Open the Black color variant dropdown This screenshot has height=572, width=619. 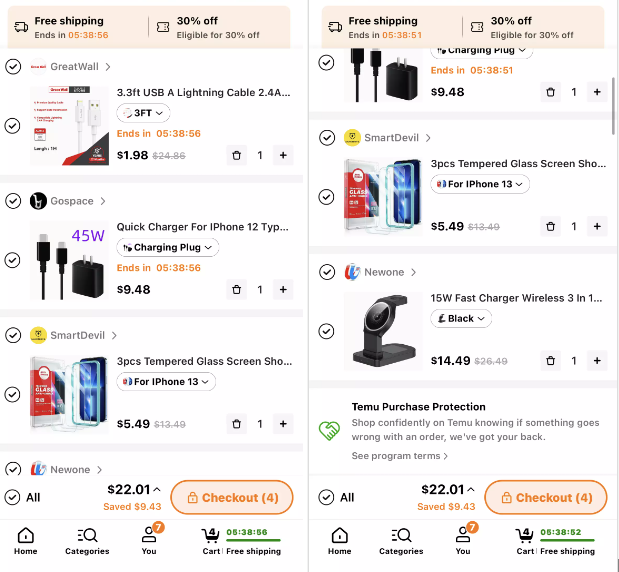(461, 318)
